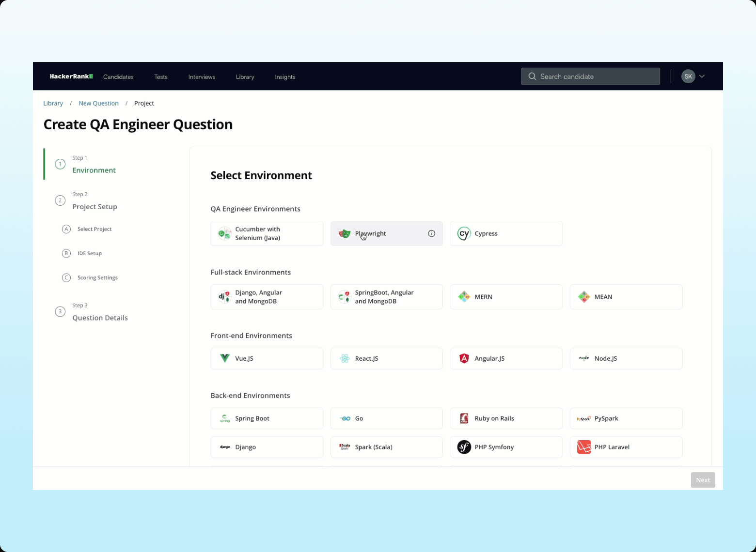Screen dimensions: 756x552
Task: Select the Select Project substep
Action: pos(94,229)
